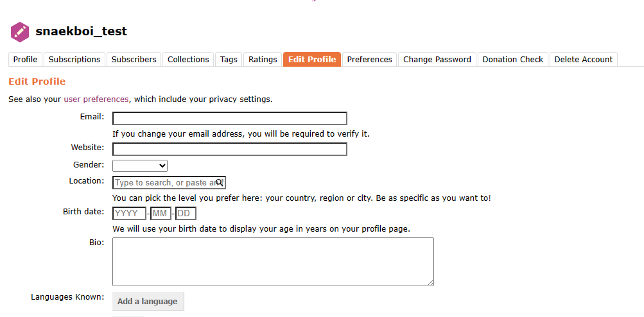
Task: Select the Tags tab
Action: click(229, 60)
